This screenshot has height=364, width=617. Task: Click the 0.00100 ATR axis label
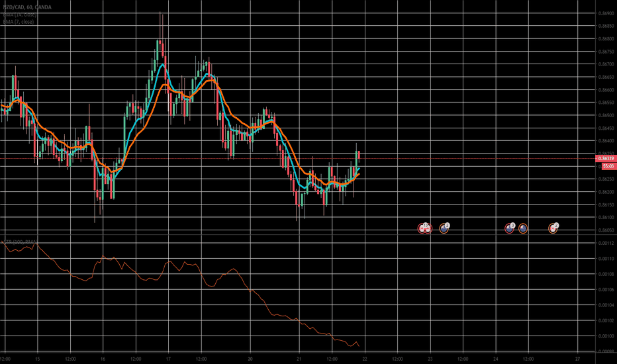tap(606, 336)
